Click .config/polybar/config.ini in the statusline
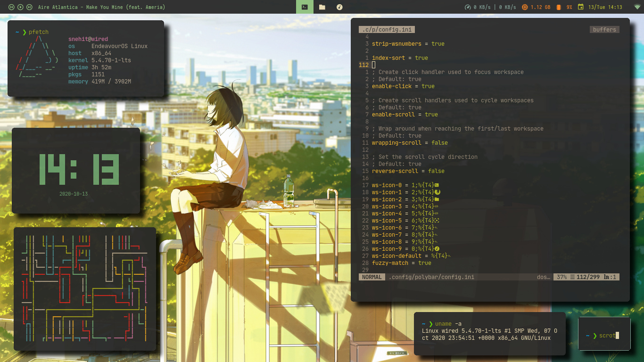The width and height of the screenshot is (644, 362). [x=431, y=277]
